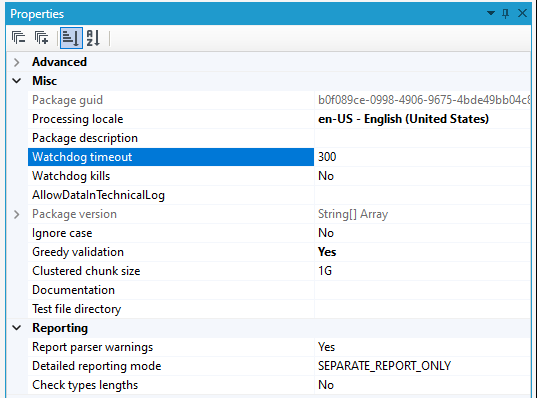Viewport: 537px width, 398px height.
Task: Select the Check types lengths property
Action: 171,385
